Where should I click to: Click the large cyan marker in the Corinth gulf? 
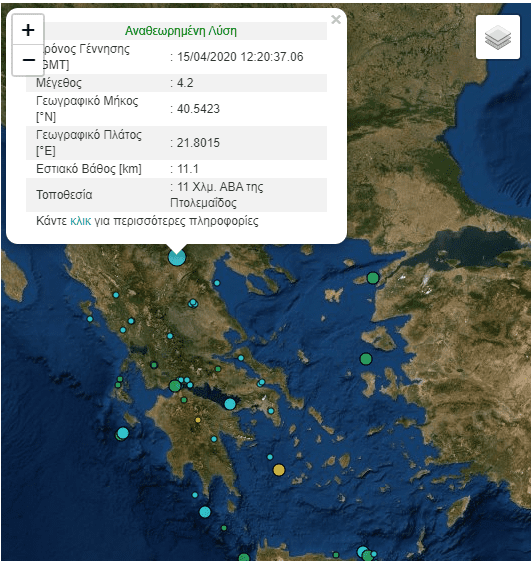tap(230, 404)
